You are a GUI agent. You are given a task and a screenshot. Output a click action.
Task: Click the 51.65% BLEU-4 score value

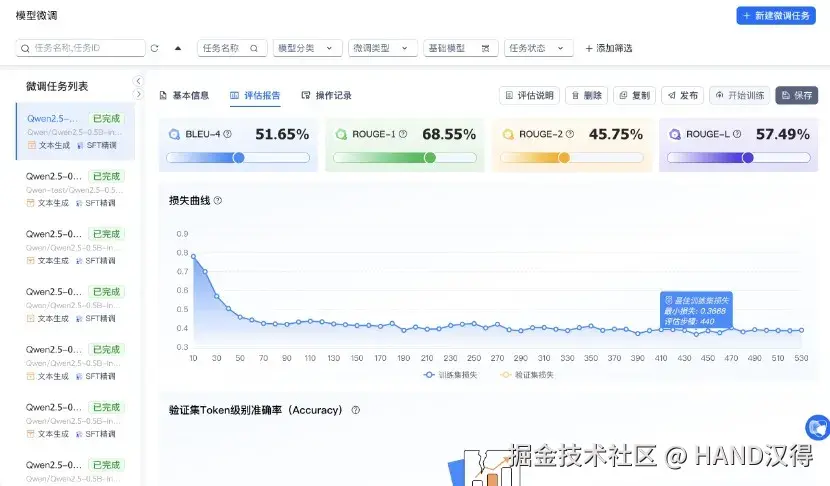[282, 134]
